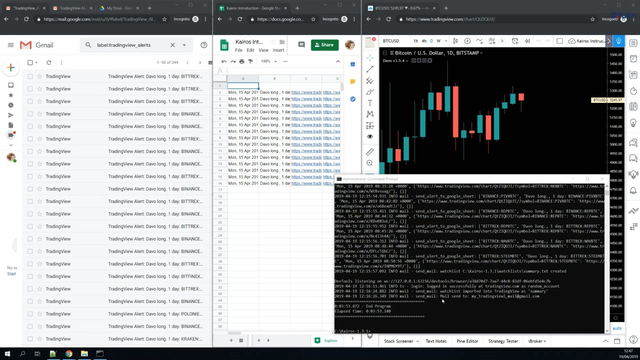Select TradingView zoom in tool
This screenshot has height=360, width=640.
(370, 163)
